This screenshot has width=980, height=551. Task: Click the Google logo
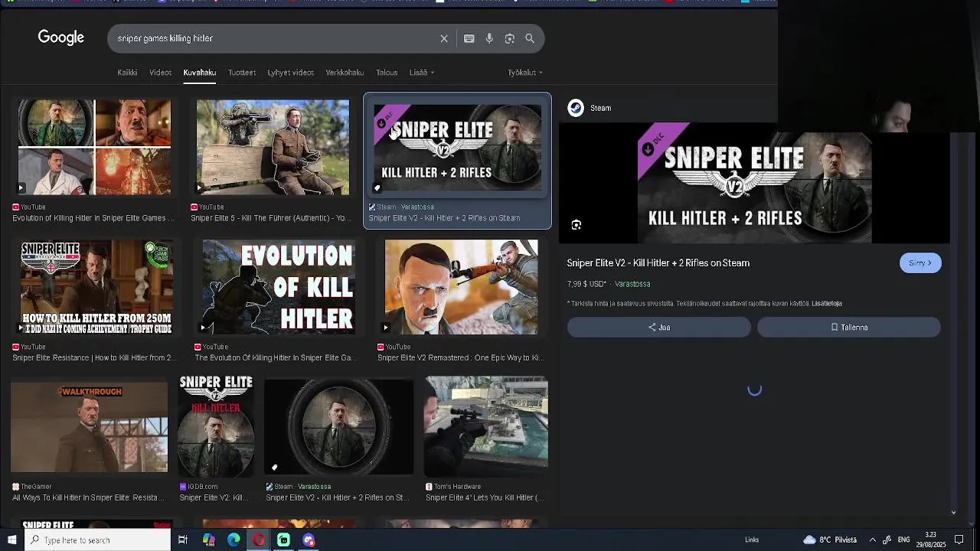[61, 38]
